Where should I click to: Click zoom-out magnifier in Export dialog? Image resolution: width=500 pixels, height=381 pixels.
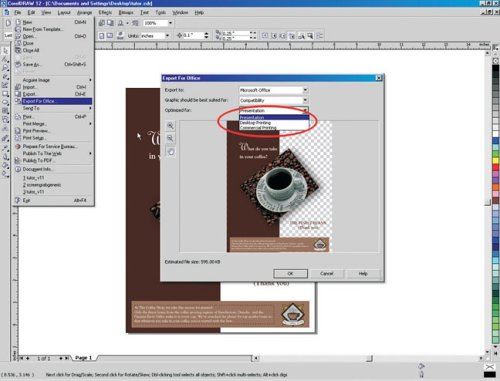170,138
